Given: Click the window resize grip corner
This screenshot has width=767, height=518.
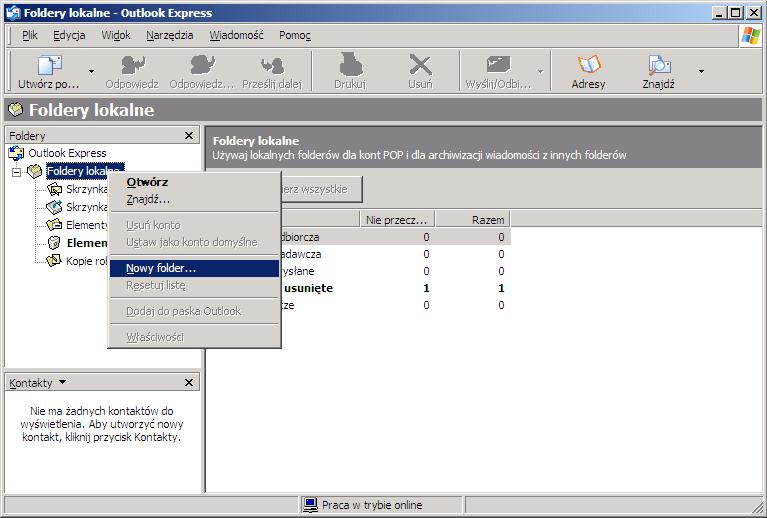Looking at the screenshot, I should [x=756, y=506].
